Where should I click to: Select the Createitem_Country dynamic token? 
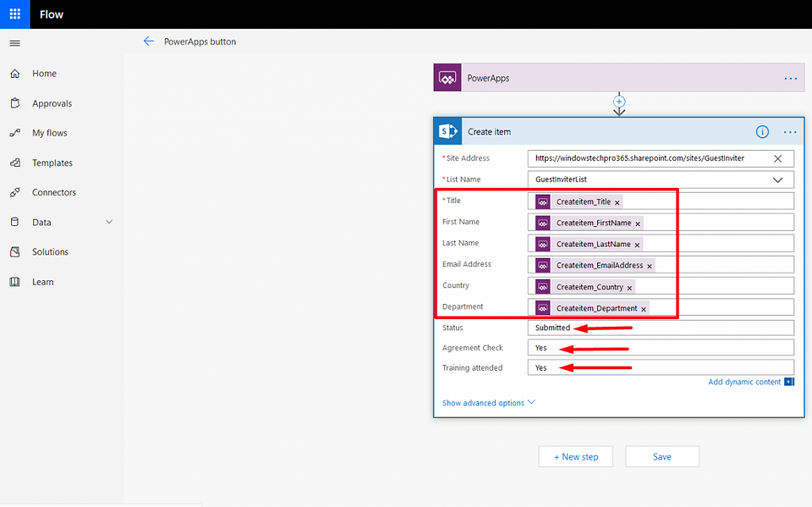point(585,287)
